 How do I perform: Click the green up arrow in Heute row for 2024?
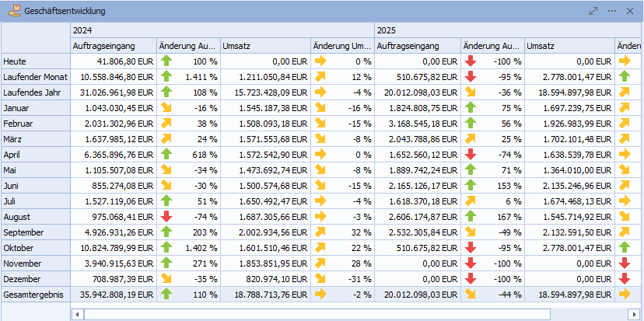166,61
